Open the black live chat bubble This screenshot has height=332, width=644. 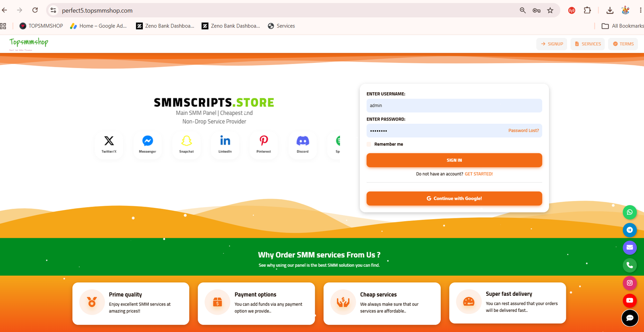click(x=630, y=318)
